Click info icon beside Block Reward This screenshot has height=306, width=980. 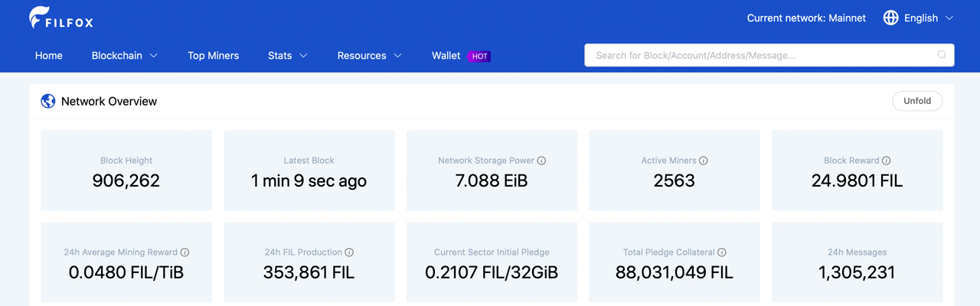[887, 161]
